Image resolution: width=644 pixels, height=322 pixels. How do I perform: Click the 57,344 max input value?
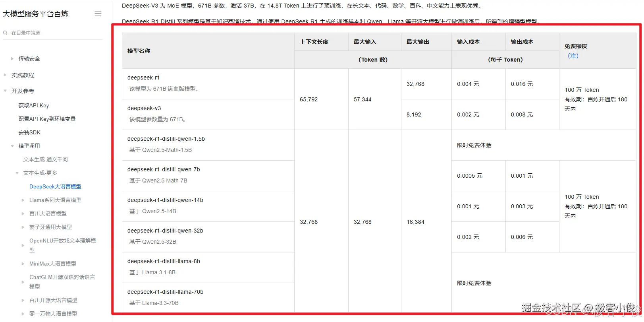pos(362,99)
